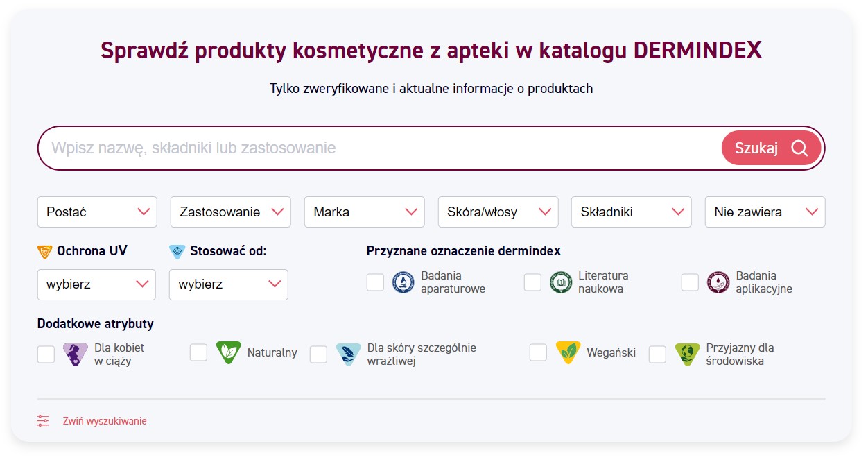Click Dla skóry szczególnie wrażliwej label
868x462 pixels.
(x=422, y=354)
